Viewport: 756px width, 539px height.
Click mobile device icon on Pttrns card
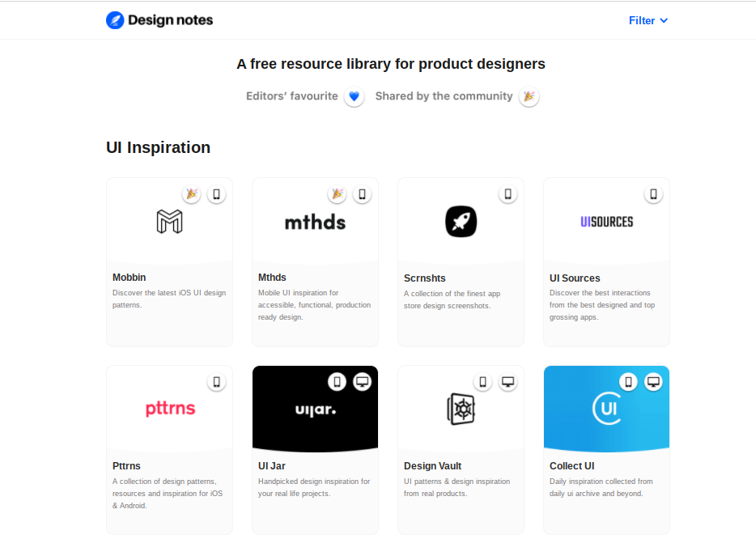tap(216, 382)
